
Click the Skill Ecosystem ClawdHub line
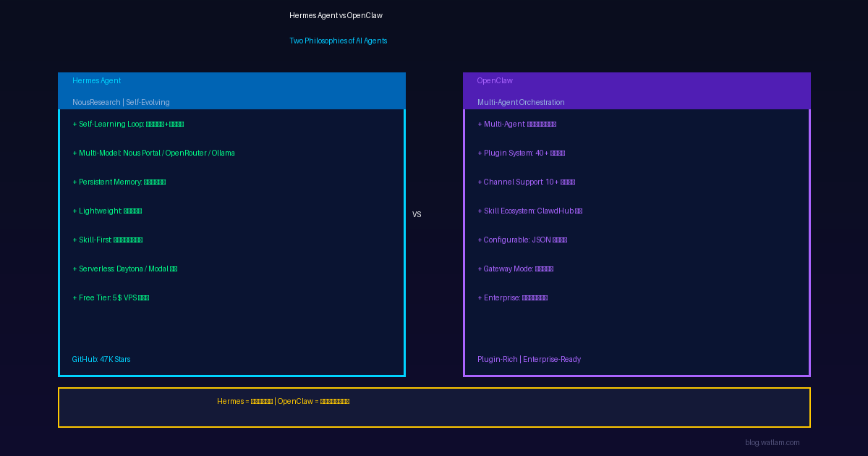pyautogui.click(x=530, y=211)
